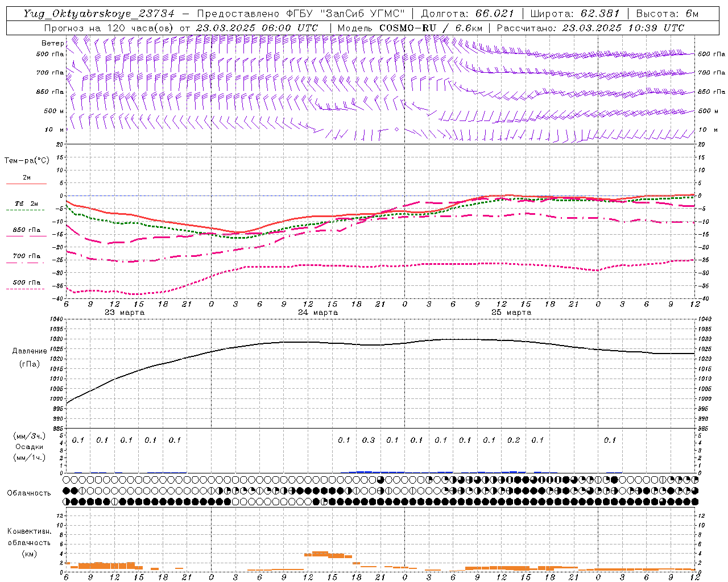Click the Тем-ра(°C) axis title
728x582 pixels.
click(x=27, y=161)
